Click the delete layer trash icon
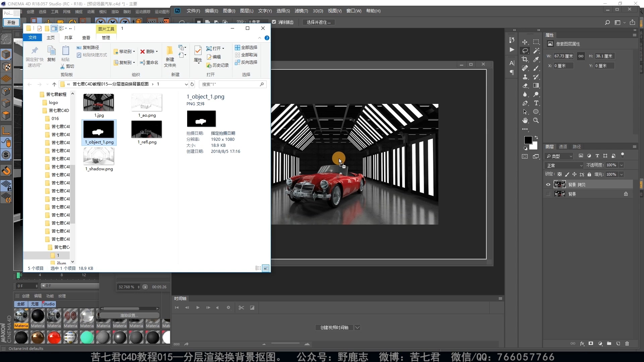The image size is (644, 362). 627,344
